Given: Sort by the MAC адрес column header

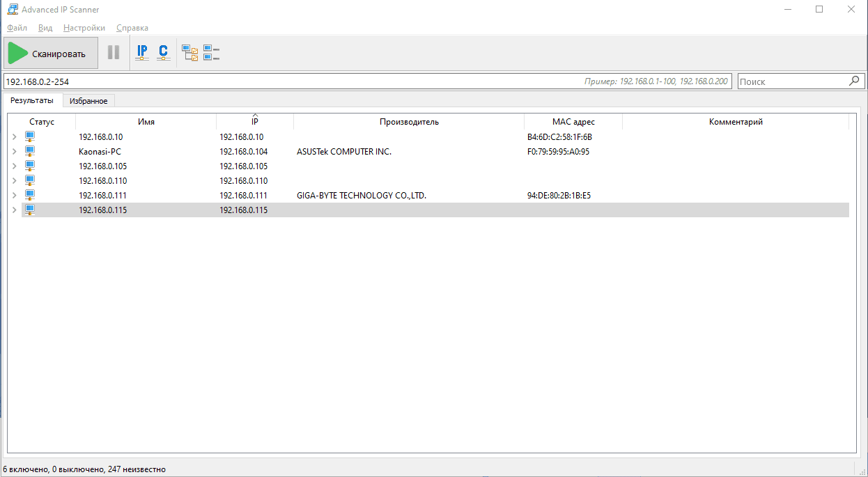Looking at the screenshot, I should tap(573, 122).
